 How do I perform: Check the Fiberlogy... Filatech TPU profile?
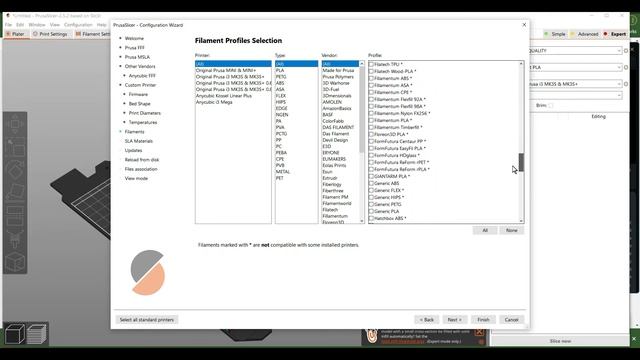371,64
